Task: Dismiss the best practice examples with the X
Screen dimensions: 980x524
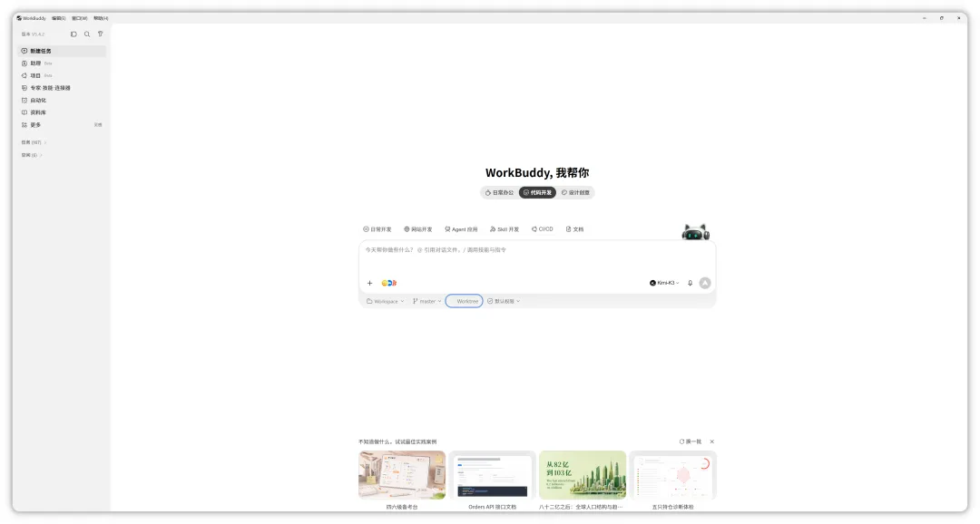Action: [x=712, y=442]
